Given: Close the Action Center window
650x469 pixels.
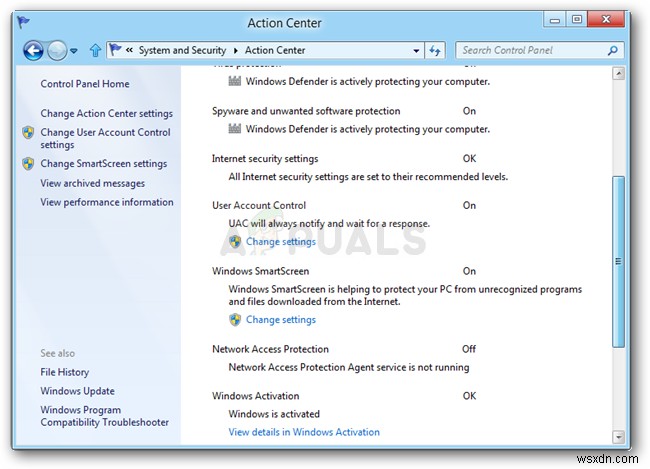Looking at the screenshot, I should [x=606, y=19].
